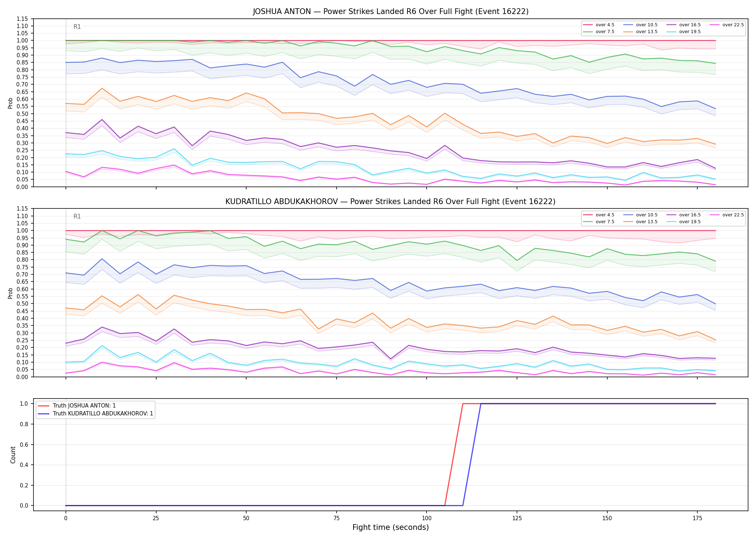The height and width of the screenshot is (540, 756).
Task: Click the 0.2 tick on Count axis
Action: coord(24,485)
